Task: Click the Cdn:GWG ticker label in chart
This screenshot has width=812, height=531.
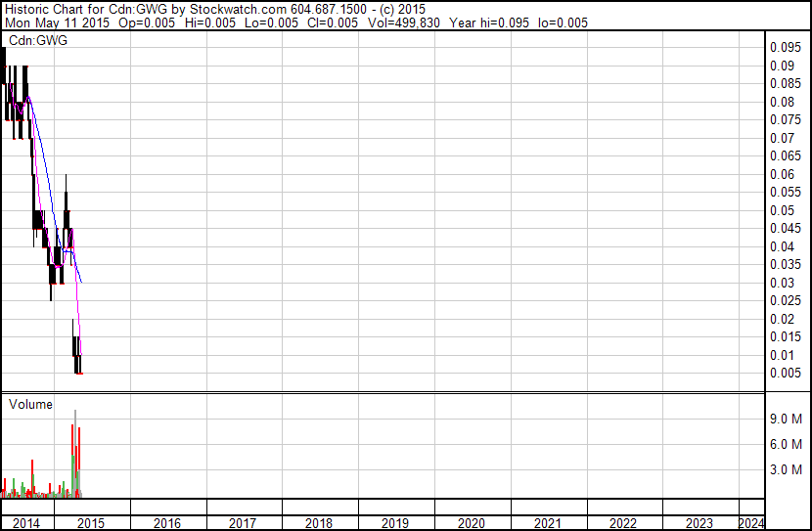Action: pyautogui.click(x=38, y=40)
